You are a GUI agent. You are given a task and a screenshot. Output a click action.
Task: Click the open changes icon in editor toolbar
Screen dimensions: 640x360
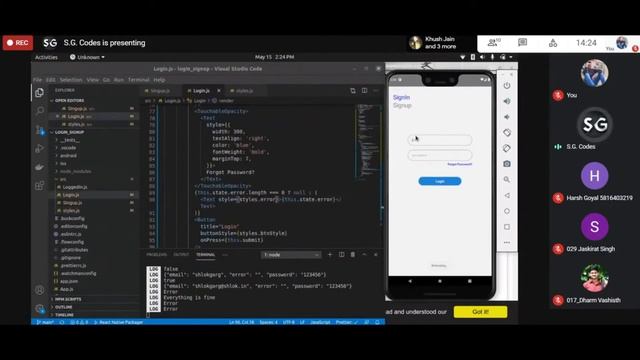353,91
